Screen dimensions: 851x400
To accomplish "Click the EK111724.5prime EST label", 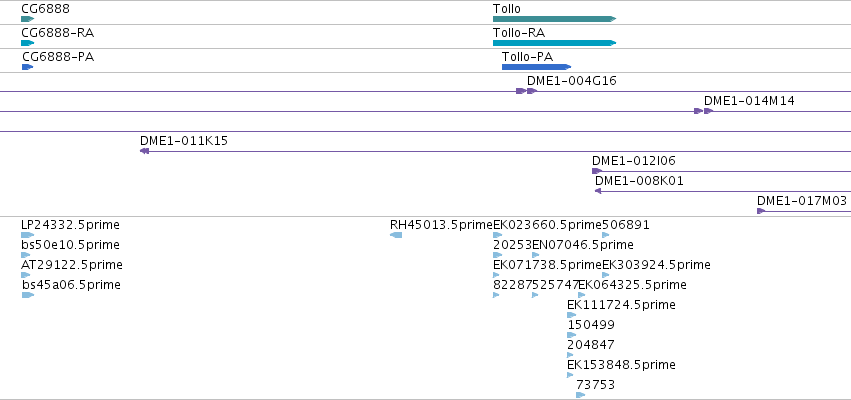I will tap(621, 305).
